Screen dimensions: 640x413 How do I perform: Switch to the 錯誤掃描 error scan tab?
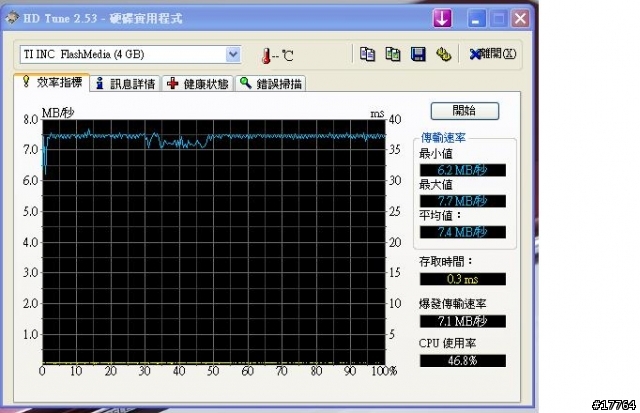pos(271,84)
